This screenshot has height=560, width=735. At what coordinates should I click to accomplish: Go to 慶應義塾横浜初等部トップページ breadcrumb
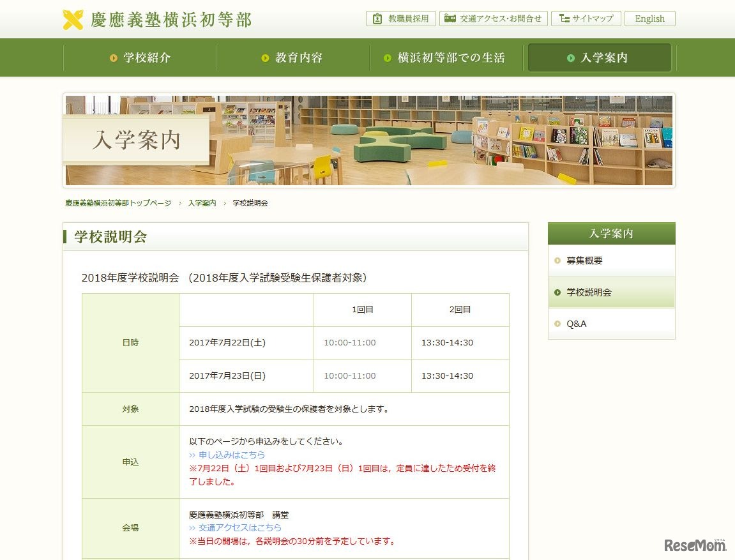pos(118,203)
